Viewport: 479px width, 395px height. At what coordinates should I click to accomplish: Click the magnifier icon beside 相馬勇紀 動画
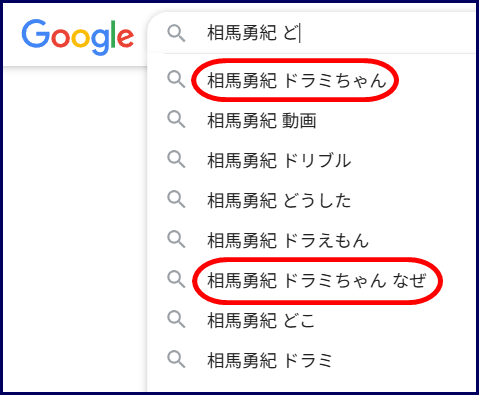click(176, 120)
